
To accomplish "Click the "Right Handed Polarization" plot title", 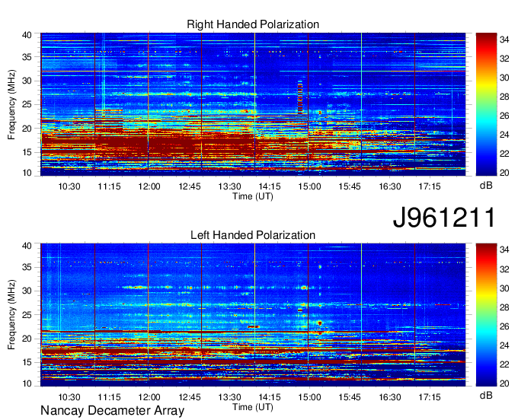I will (x=253, y=24).
